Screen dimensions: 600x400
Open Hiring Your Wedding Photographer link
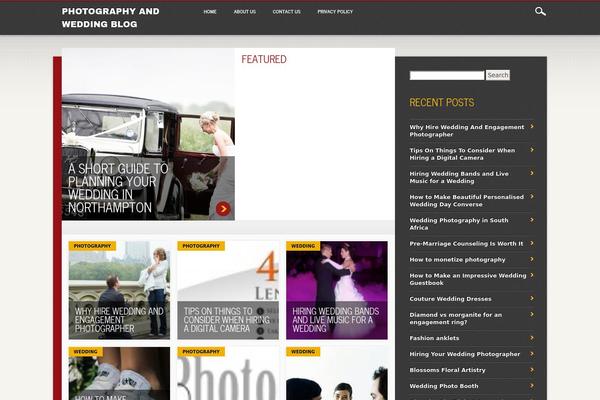coord(465,354)
